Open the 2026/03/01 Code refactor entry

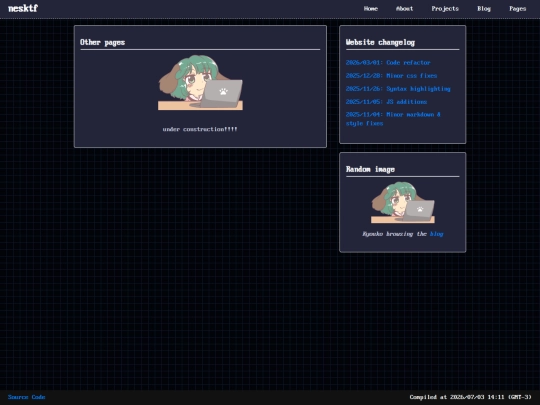pos(388,63)
